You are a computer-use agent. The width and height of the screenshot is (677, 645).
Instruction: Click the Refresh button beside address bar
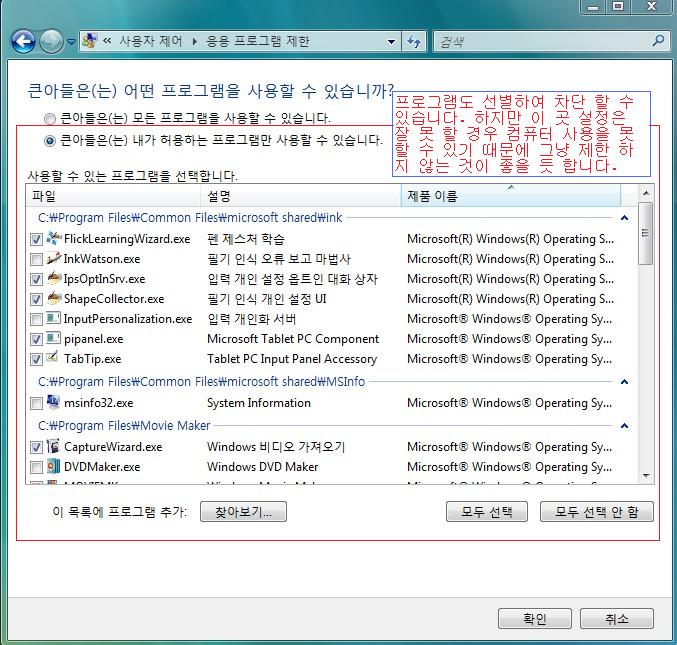pyautogui.click(x=414, y=42)
